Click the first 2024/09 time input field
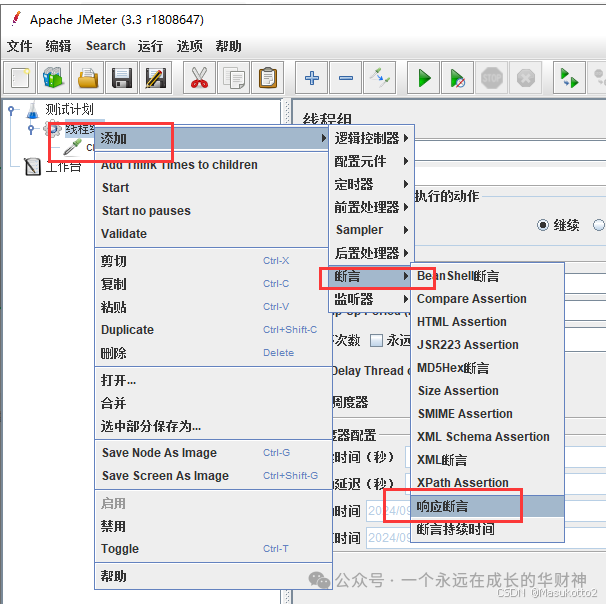The width and height of the screenshot is (606, 604). pos(388,511)
